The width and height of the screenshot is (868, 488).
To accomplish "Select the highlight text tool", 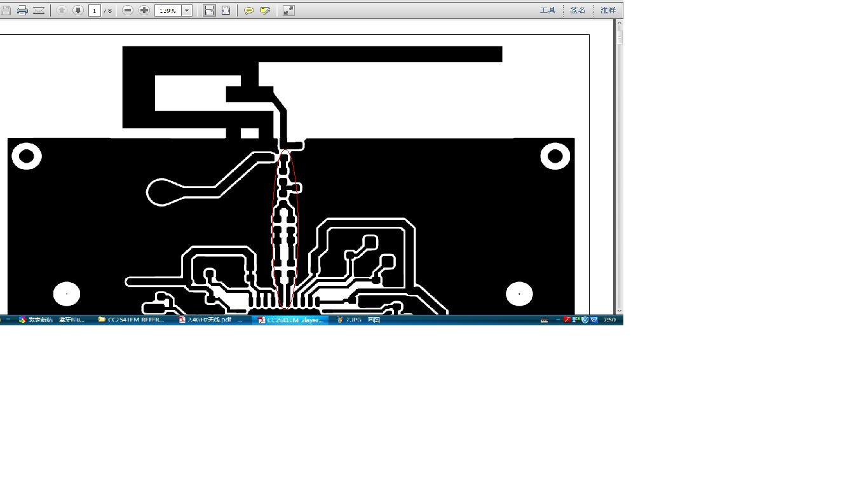I will [x=266, y=10].
